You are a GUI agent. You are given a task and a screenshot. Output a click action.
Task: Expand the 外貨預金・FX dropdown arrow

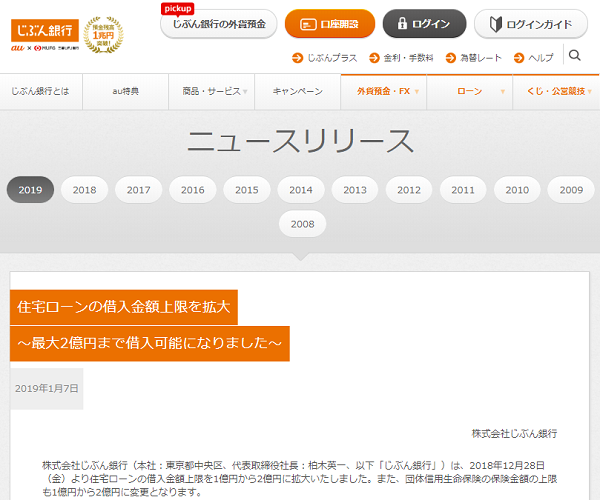point(417,92)
